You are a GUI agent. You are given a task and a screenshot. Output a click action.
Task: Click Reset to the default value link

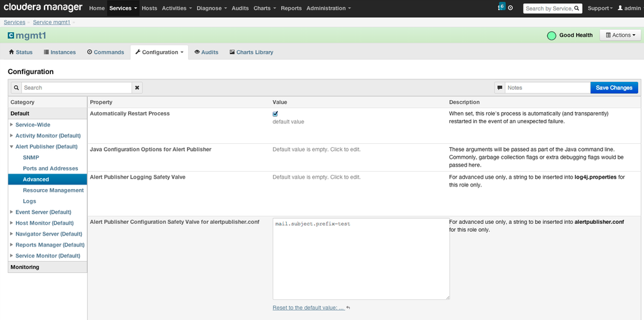pos(308,308)
